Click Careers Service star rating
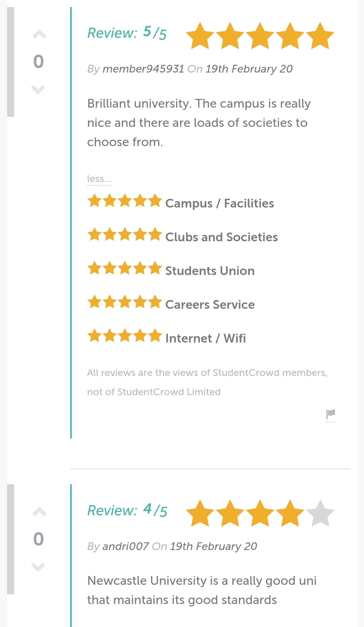 [125, 302]
